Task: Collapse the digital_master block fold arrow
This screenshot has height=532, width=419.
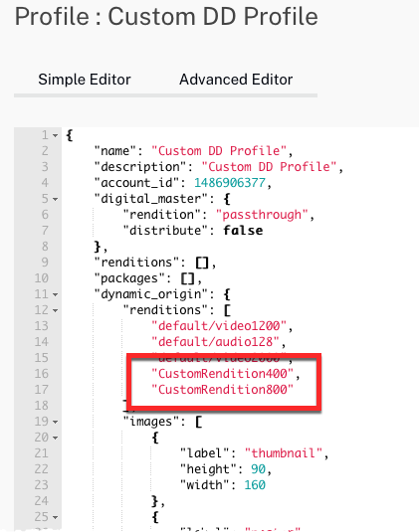Action: 56,199
